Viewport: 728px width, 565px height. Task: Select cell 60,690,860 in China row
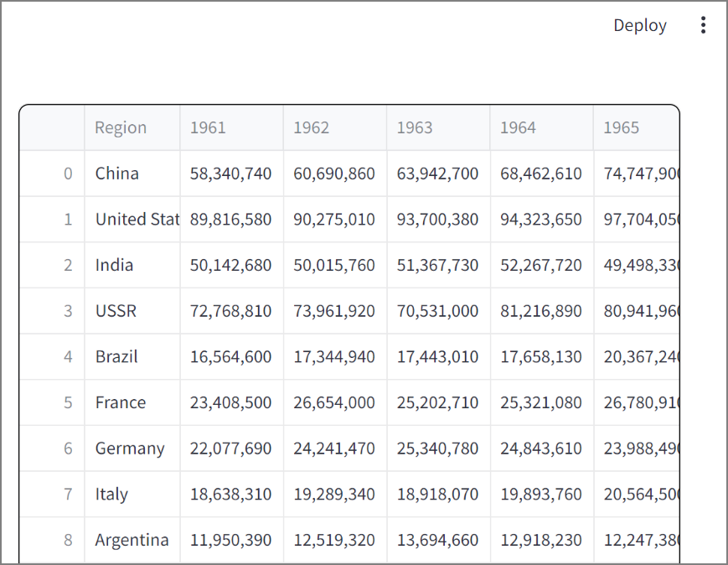tap(335, 174)
